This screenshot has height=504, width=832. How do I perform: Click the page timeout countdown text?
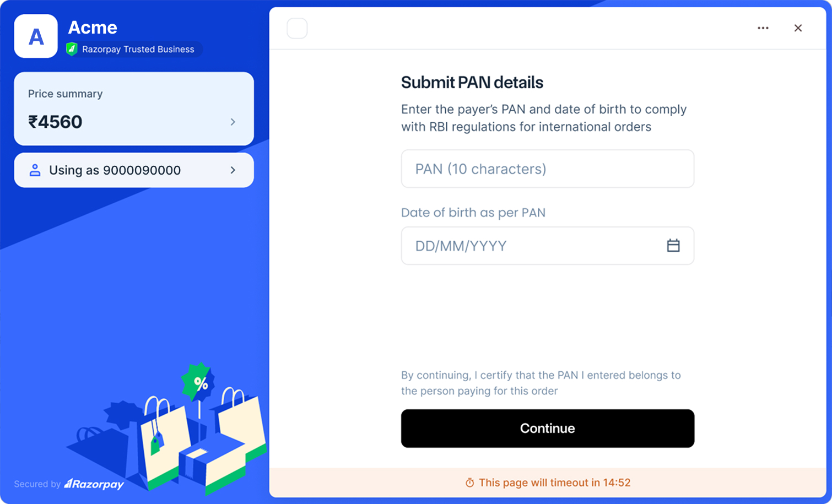tap(554, 483)
